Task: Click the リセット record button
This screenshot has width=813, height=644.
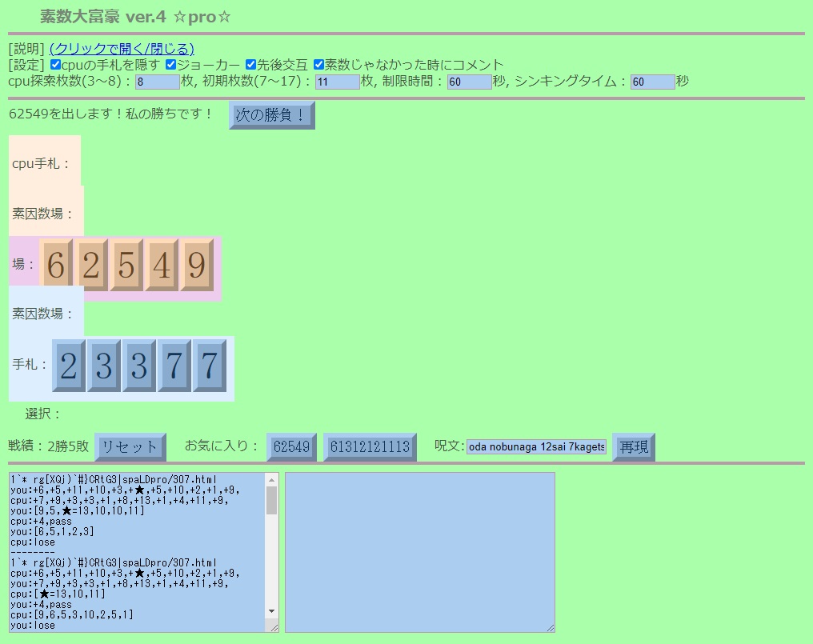Action: pyautogui.click(x=130, y=447)
